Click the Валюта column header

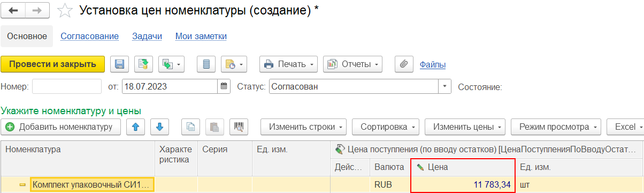(390, 167)
